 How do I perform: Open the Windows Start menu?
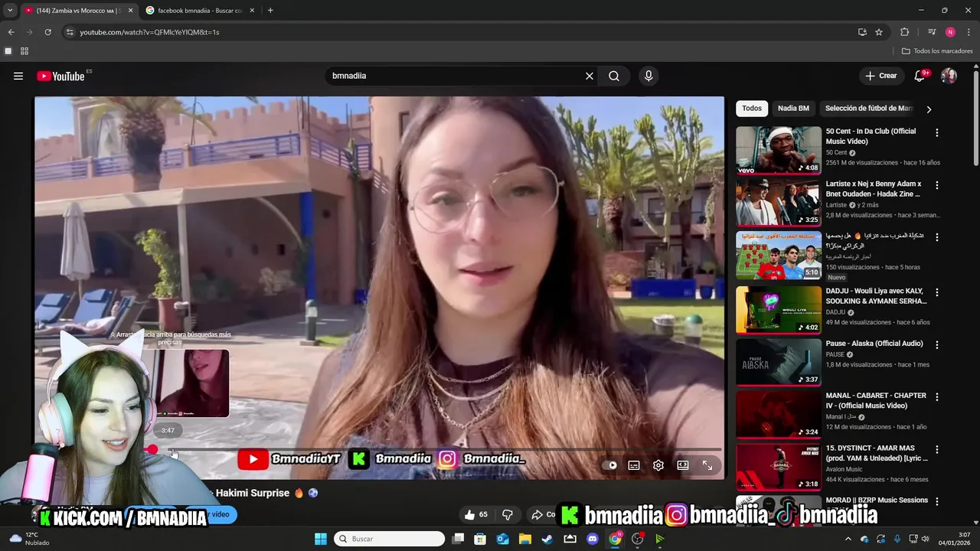tap(321, 539)
